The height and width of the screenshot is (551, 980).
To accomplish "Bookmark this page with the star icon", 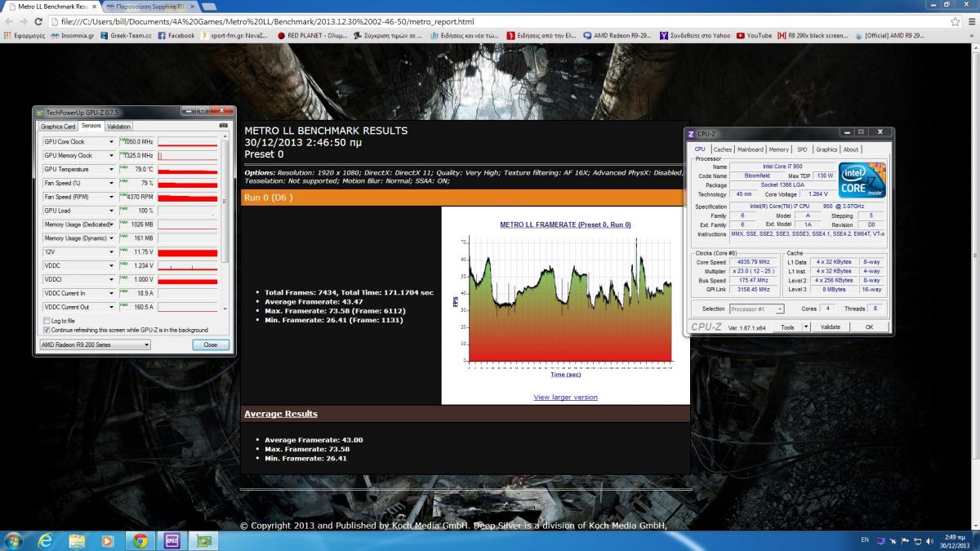I will (955, 21).
